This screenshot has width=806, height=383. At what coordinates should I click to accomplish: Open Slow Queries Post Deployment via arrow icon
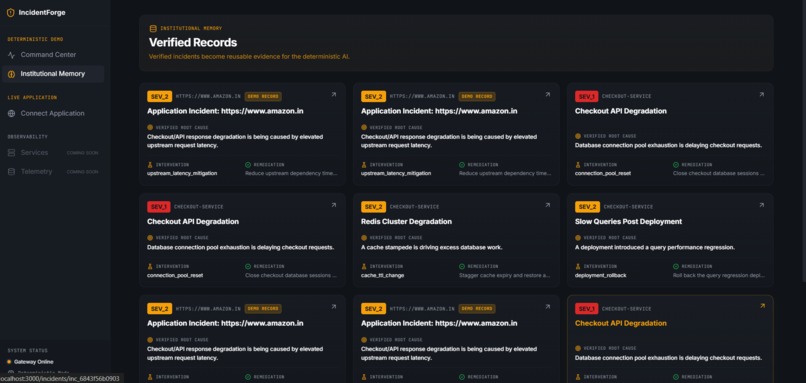pyautogui.click(x=761, y=205)
